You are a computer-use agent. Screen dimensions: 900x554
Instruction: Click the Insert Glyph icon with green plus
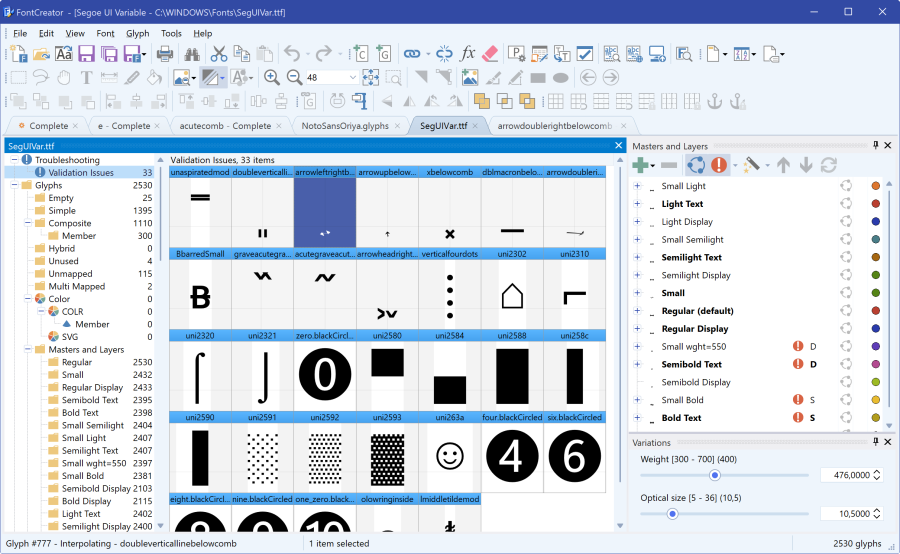coord(383,54)
